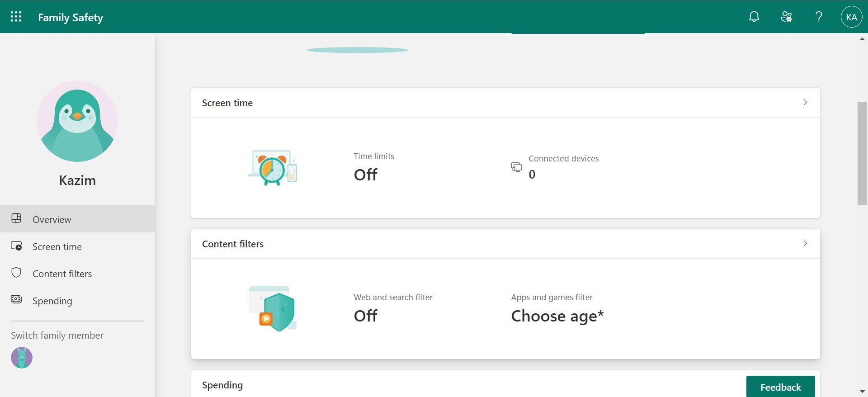Go to Screen time in the sidebar

click(x=57, y=246)
